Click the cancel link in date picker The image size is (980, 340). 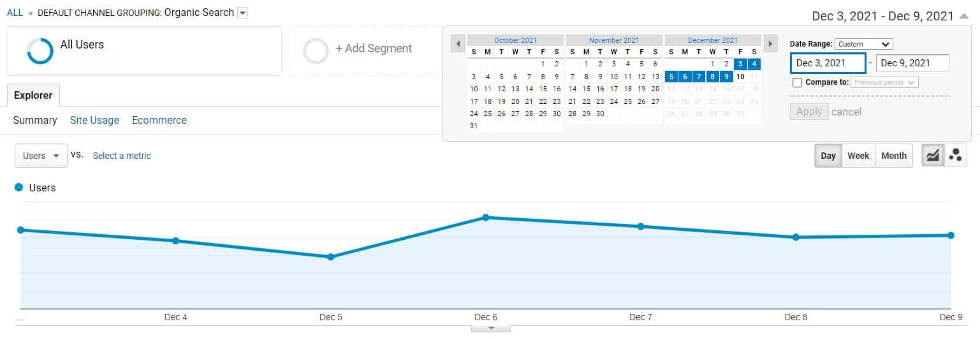click(x=846, y=112)
